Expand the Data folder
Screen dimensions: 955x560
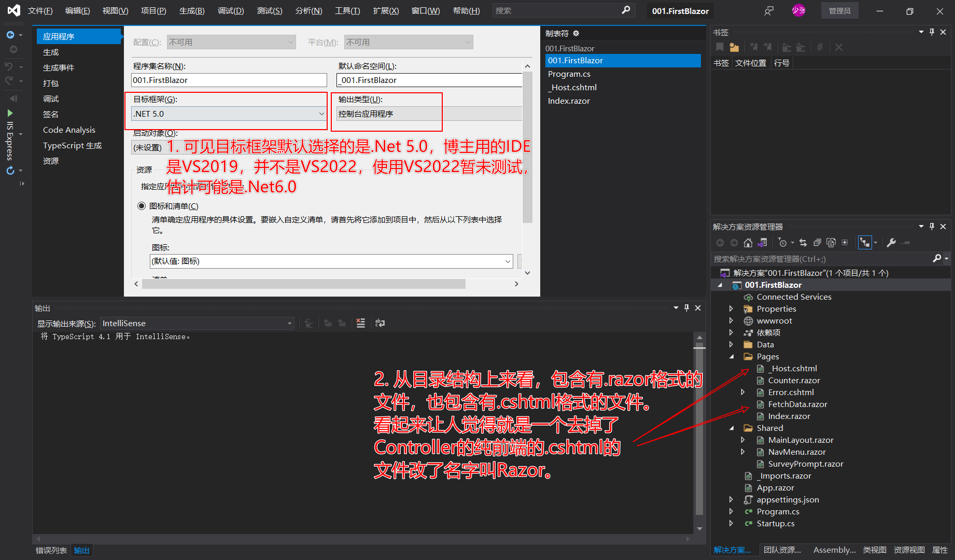coord(732,344)
